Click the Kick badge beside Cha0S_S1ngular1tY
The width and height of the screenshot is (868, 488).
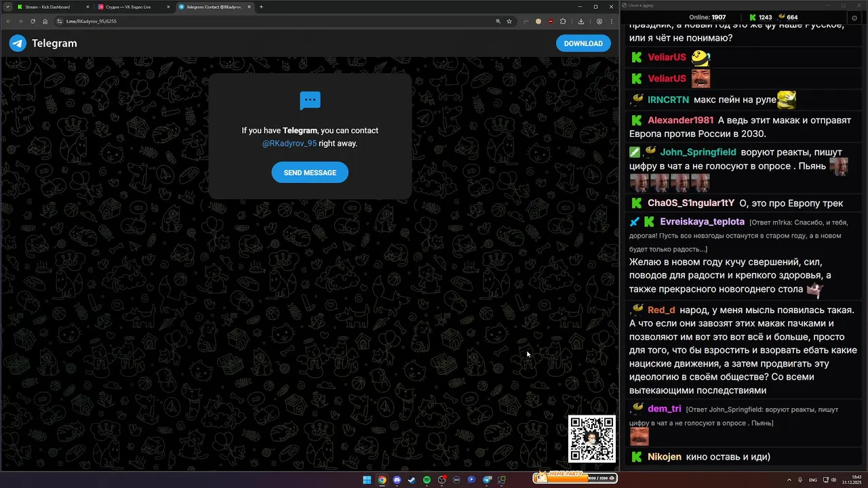click(636, 203)
